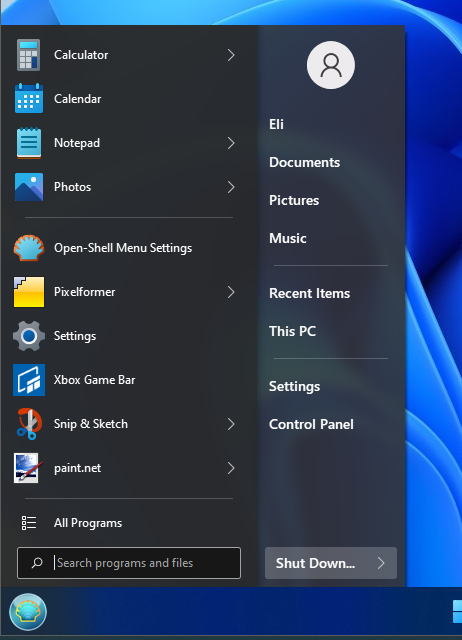Open the Photos app icon

click(x=29, y=187)
